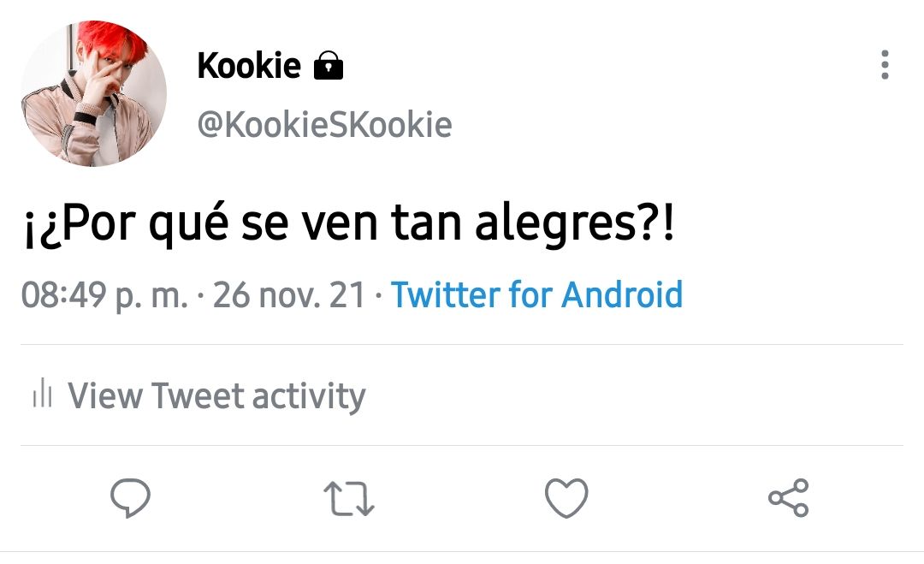Click the tweet text about alegres
The image size is (924, 564).
(x=349, y=224)
